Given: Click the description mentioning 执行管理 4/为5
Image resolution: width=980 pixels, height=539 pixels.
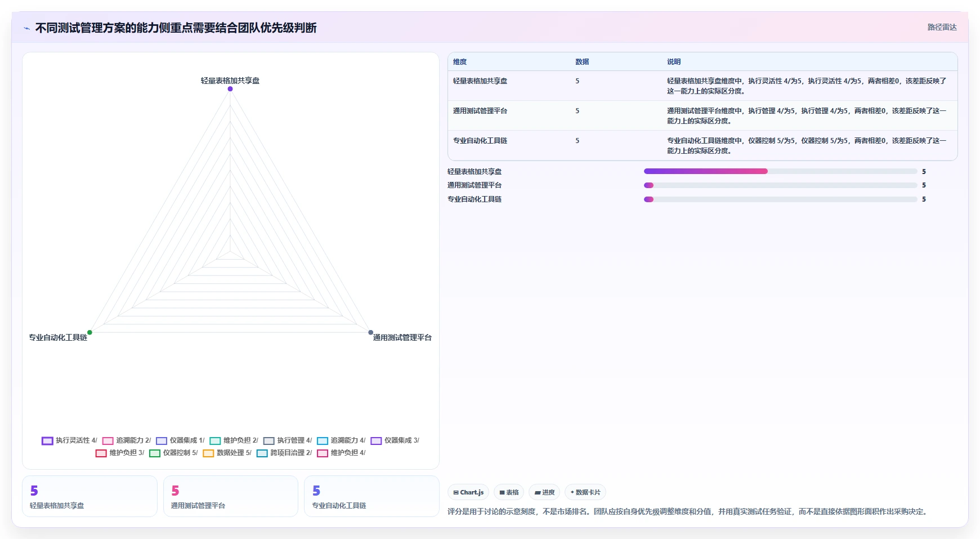Looking at the screenshot, I should (x=807, y=116).
